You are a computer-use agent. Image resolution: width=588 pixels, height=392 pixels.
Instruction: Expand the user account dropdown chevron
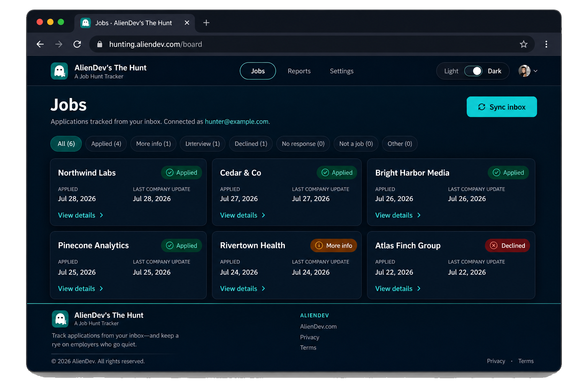[536, 71]
